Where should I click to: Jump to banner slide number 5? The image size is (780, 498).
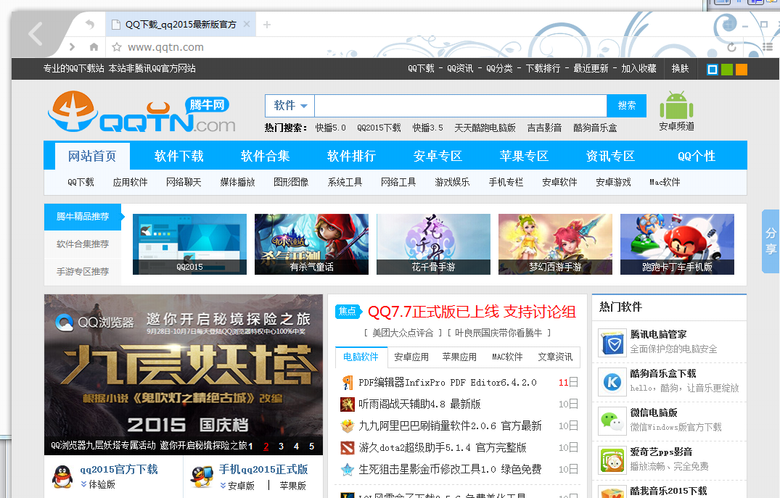tap(311, 446)
